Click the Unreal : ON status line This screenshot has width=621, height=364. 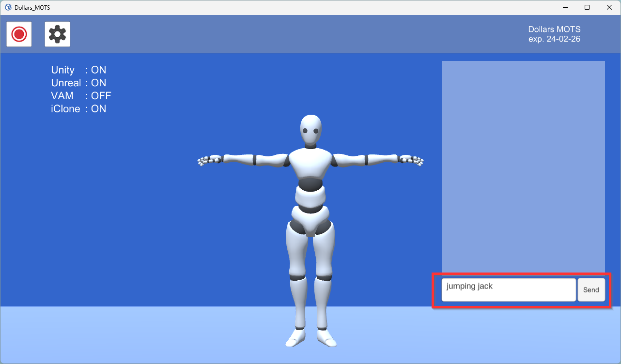[x=78, y=83]
